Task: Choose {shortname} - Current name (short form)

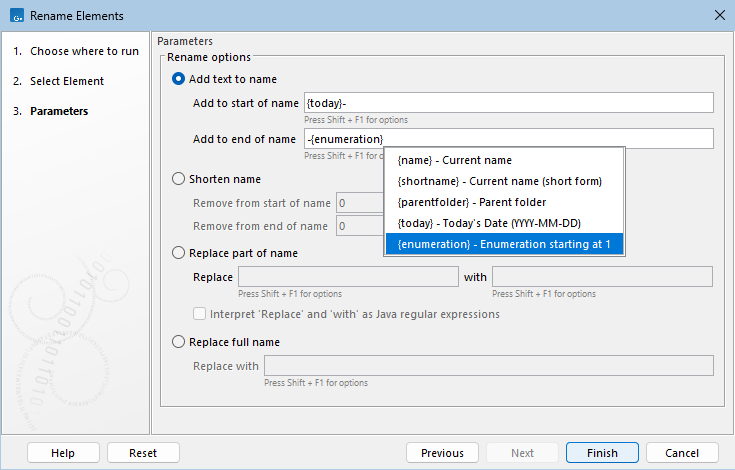Action: coord(504,181)
